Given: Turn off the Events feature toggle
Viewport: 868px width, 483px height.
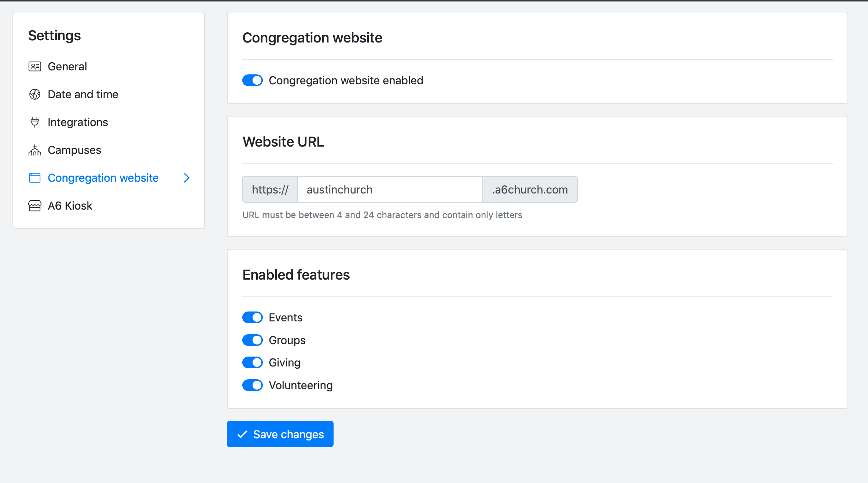Looking at the screenshot, I should click(253, 317).
